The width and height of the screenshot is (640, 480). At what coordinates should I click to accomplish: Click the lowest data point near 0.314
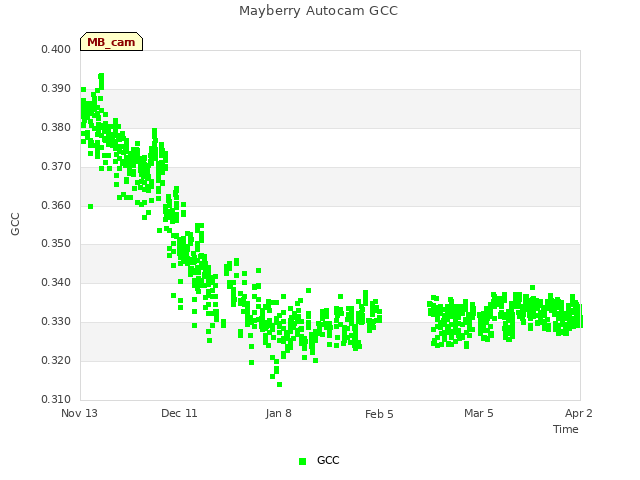pyautogui.click(x=280, y=384)
